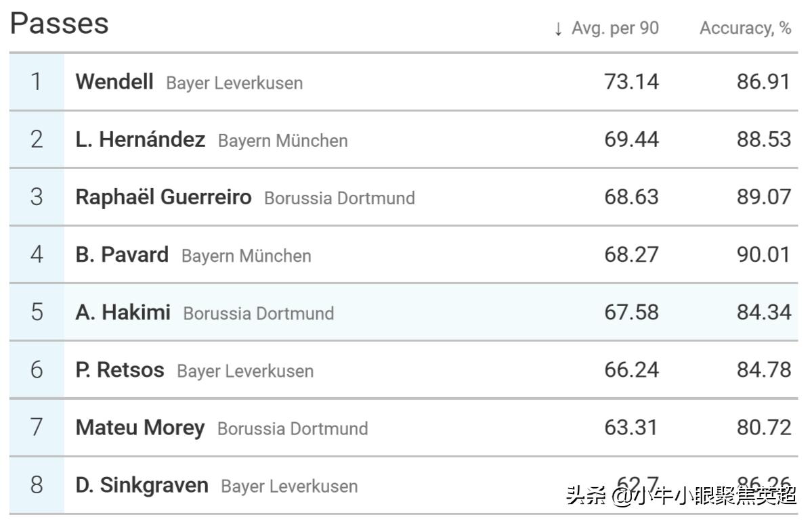
Task: Open D. Sinkgraven player link
Action: [142, 485]
